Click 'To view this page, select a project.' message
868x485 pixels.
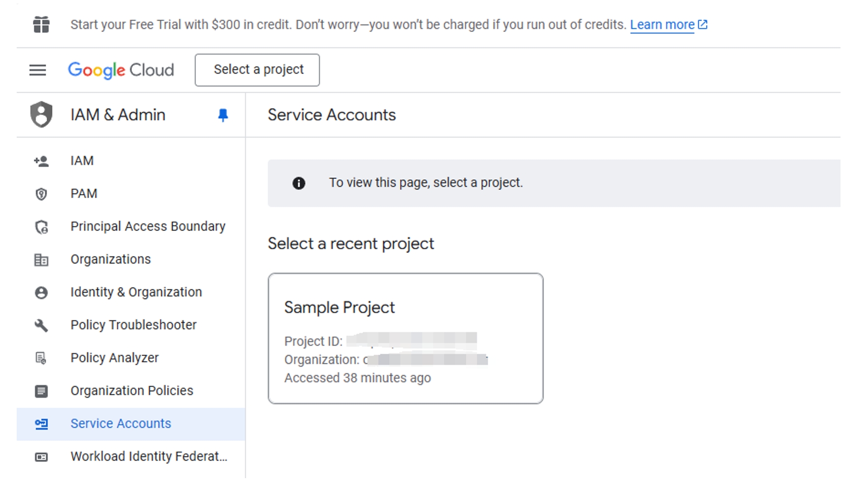point(426,183)
